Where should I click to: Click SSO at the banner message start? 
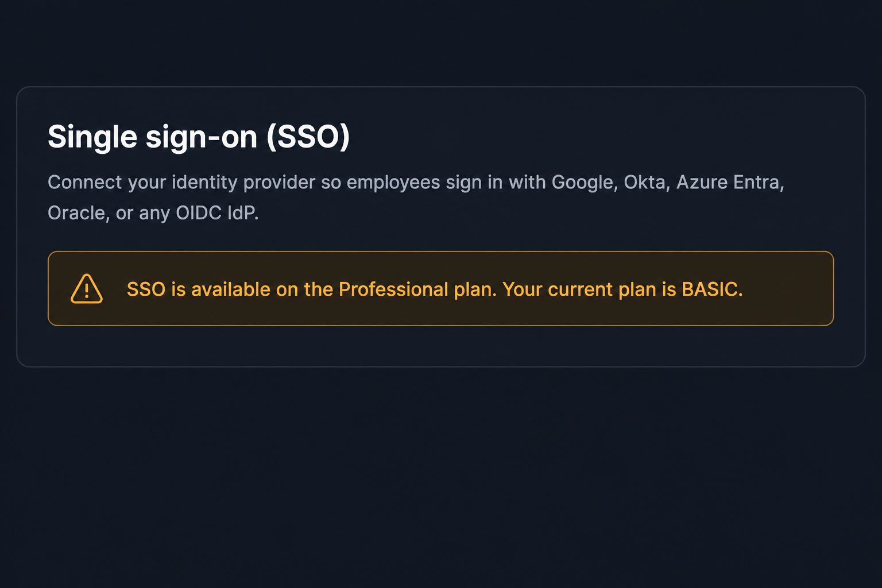point(146,289)
